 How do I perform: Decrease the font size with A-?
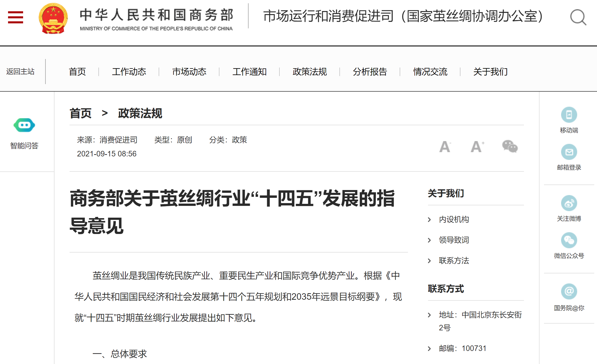pos(445,147)
